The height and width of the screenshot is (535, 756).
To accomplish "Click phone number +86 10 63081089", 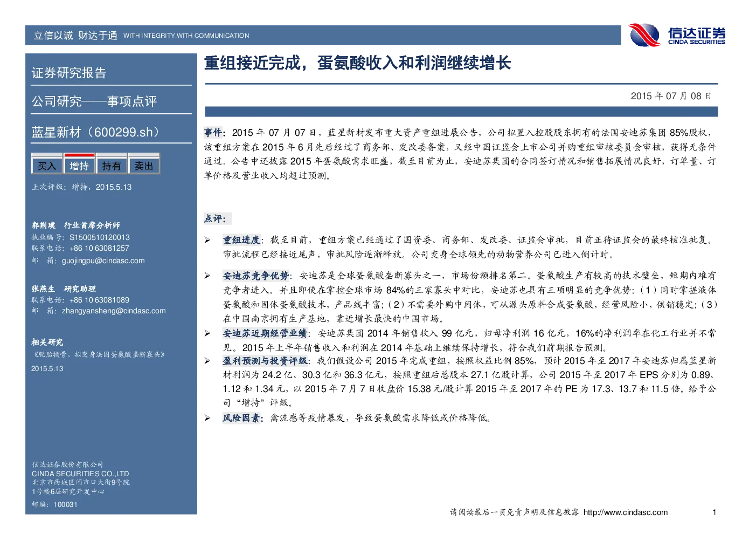I will 100,300.
